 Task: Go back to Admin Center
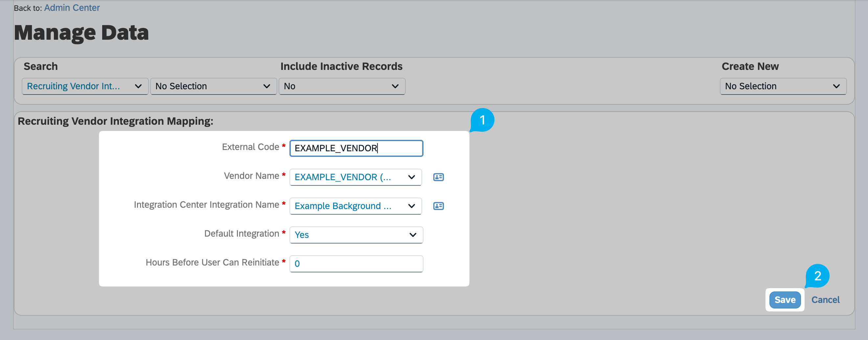72,8
